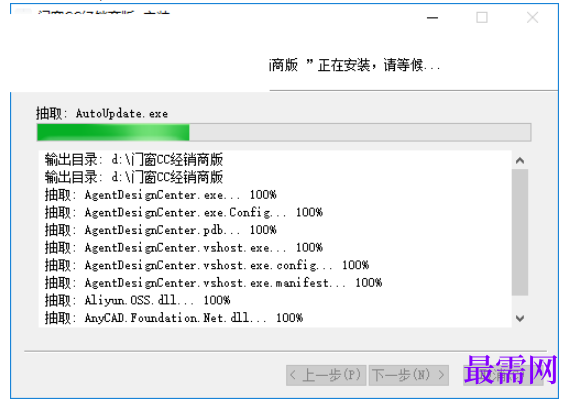Viewport: 576px width, 401px height.
Task: Click the installer icon in the title bar
Action: point(23,11)
